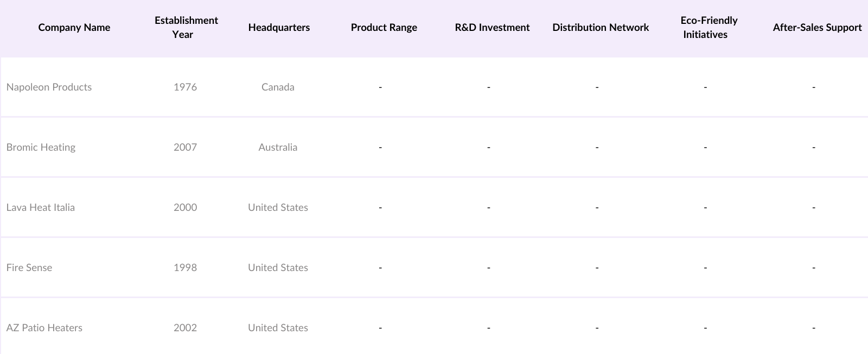Click the Distribution Network column header
The width and height of the screenshot is (868, 354).
point(601,28)
